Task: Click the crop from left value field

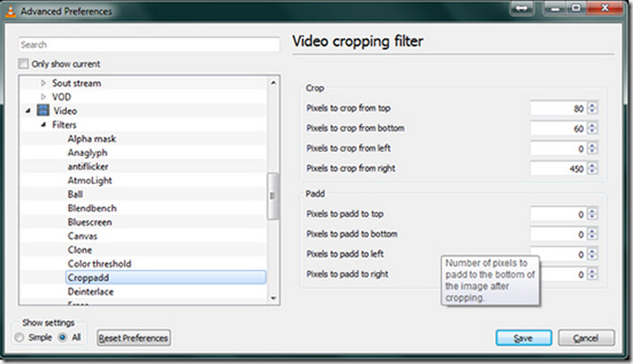Action: pos(558,148)
